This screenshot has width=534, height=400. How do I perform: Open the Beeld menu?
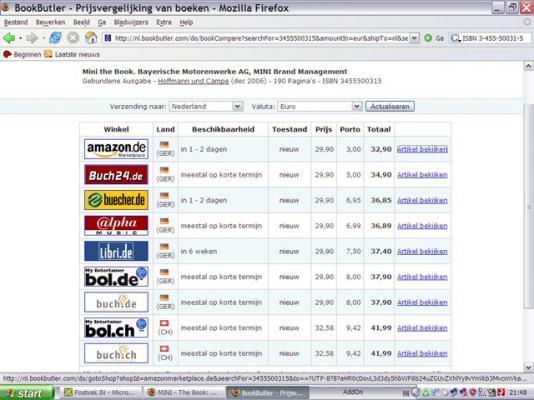point(81,22)
